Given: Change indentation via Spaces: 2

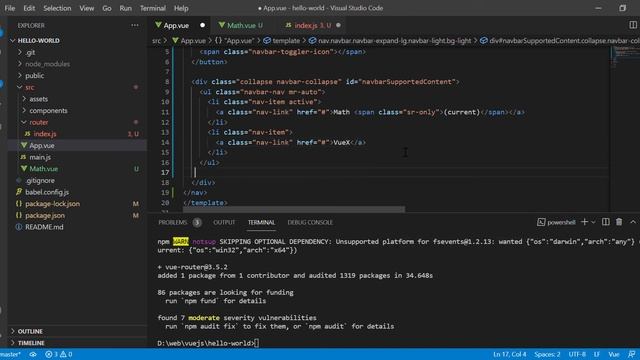Looking at the screenshot, I should click(x=547, y=354).
